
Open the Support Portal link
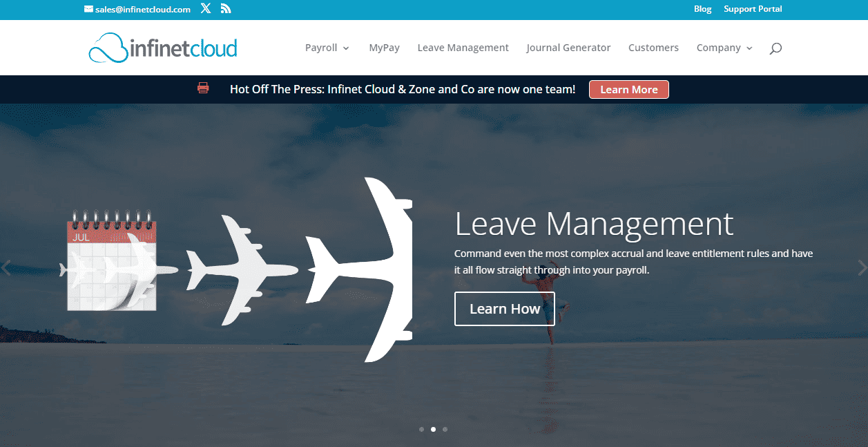tap(753, 9)
